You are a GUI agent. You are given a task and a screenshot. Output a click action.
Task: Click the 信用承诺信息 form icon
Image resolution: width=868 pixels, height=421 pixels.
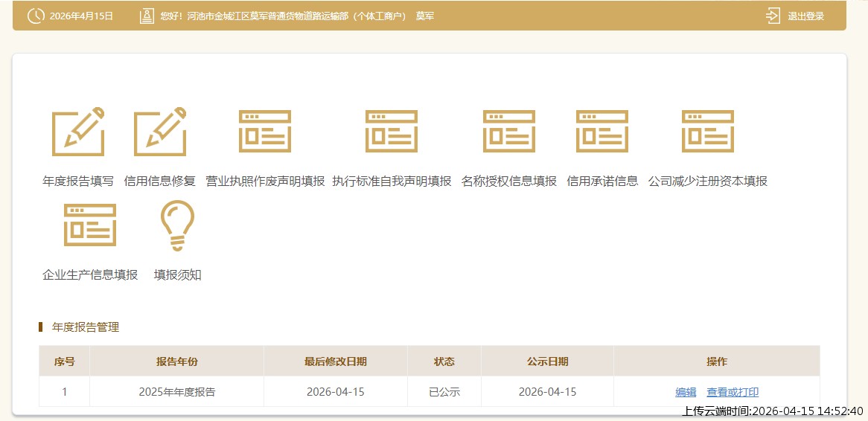tap(602, 132)
